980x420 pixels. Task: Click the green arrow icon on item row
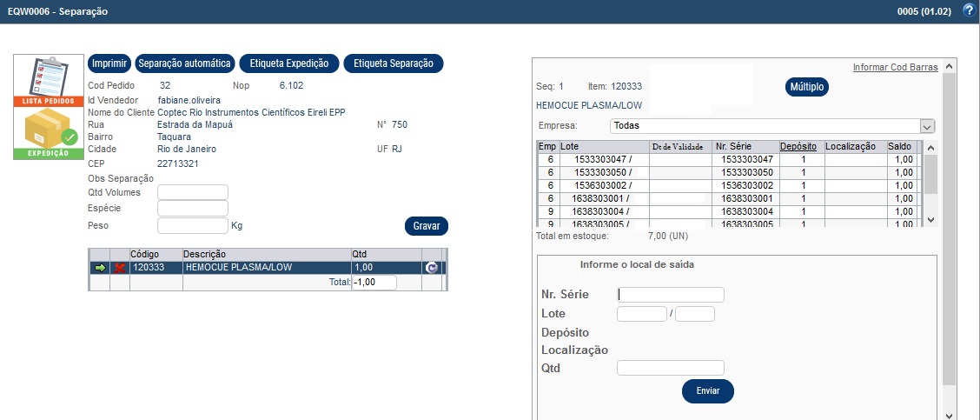[99, 268]
